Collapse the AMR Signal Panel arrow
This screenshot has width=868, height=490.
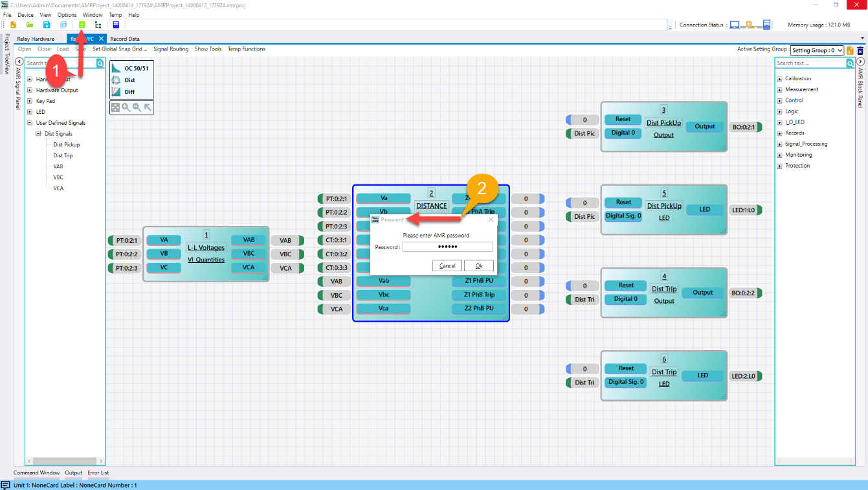(x=19, y=61)
